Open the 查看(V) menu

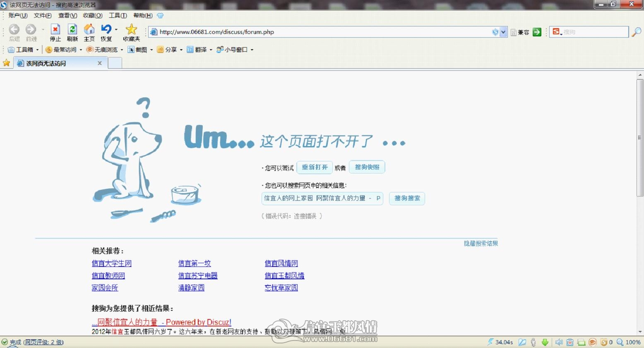(67, 16)
